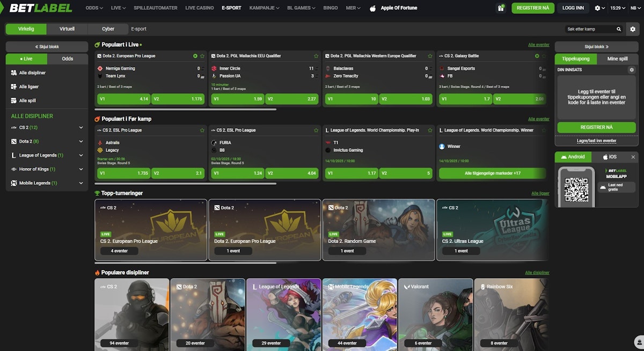
Task: Open the Valorant discipline thumbnail
Action: pos(435,314)
